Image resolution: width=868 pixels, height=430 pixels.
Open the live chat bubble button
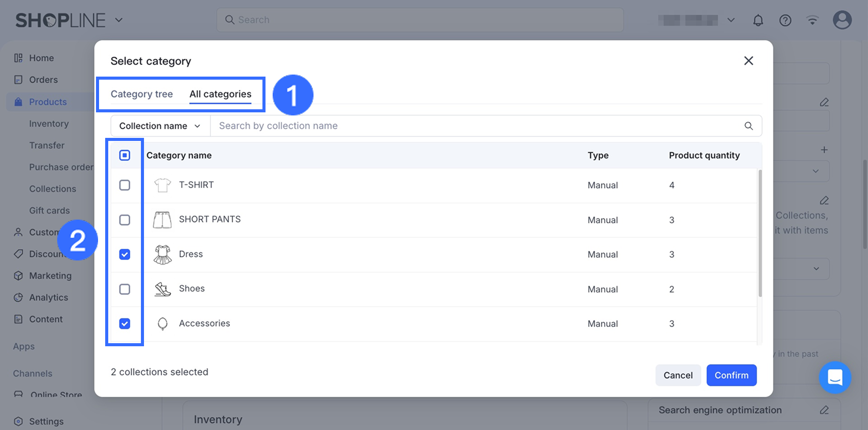[x=835, y=377]
